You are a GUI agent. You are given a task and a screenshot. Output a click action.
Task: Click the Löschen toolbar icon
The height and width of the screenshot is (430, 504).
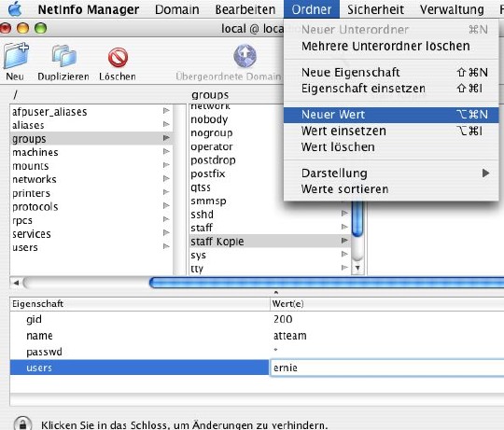pos(118,58)
